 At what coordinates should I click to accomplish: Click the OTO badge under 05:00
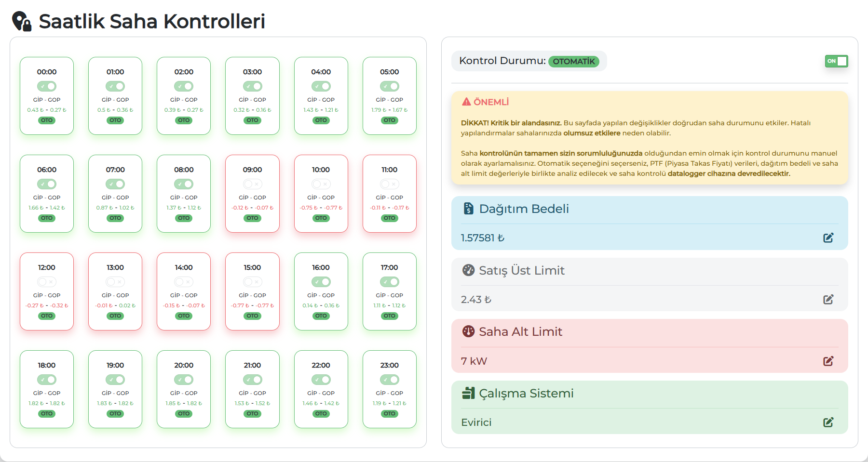389,120
